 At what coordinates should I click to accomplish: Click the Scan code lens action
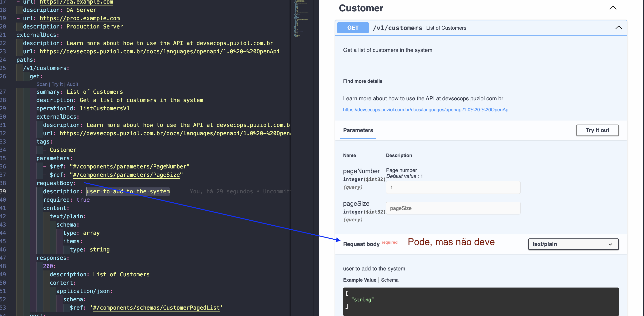pos(42,84)
